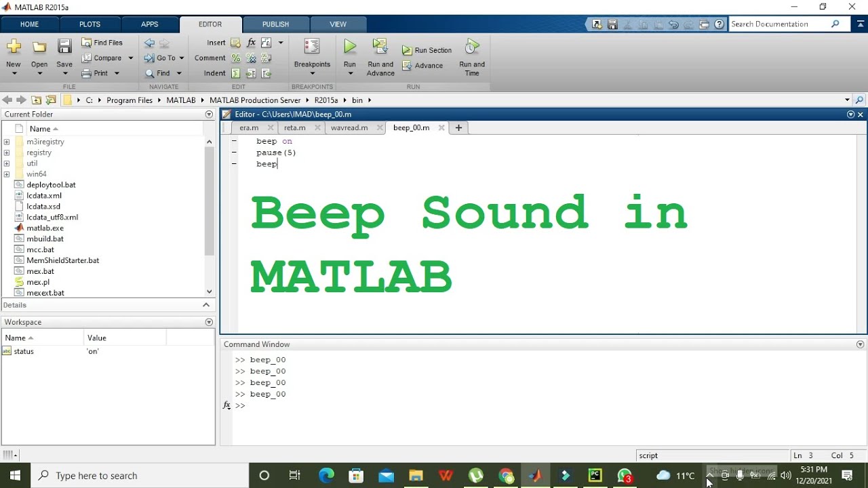Screen dimensions: 868x488
Task: Click the address bar search magnifier
Action: pyautogui.click(x=859, y=100)
